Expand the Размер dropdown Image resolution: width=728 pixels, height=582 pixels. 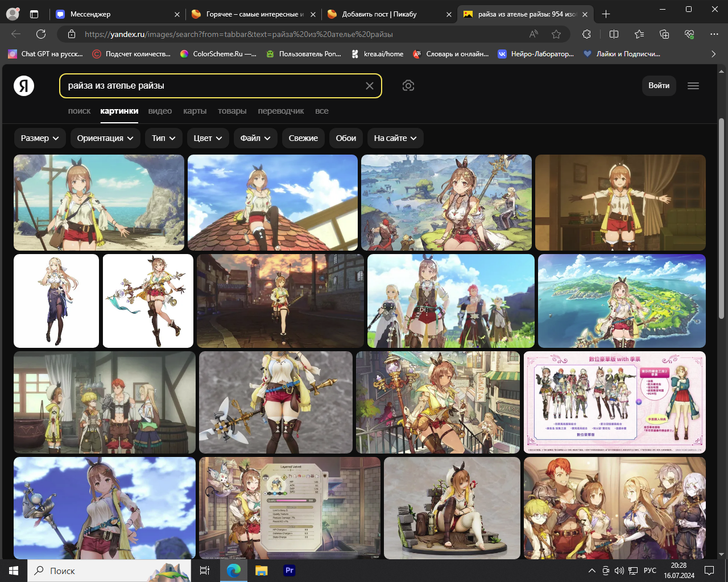[x=40, y=138]
